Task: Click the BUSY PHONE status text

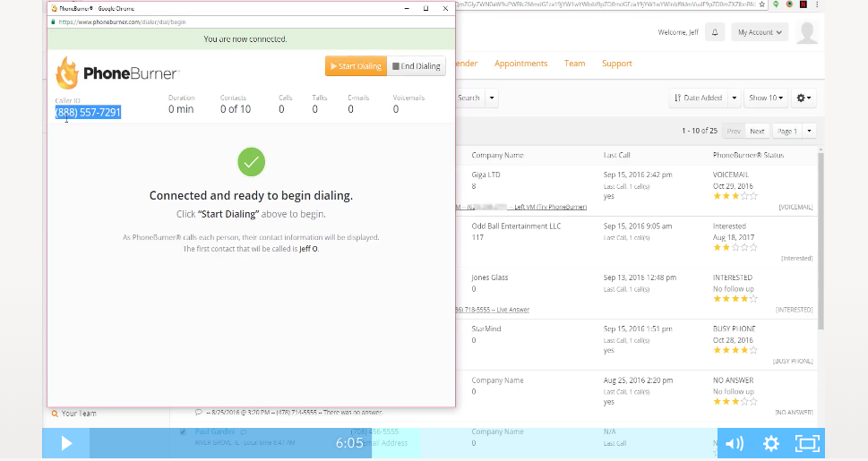Action: point(734,329)
